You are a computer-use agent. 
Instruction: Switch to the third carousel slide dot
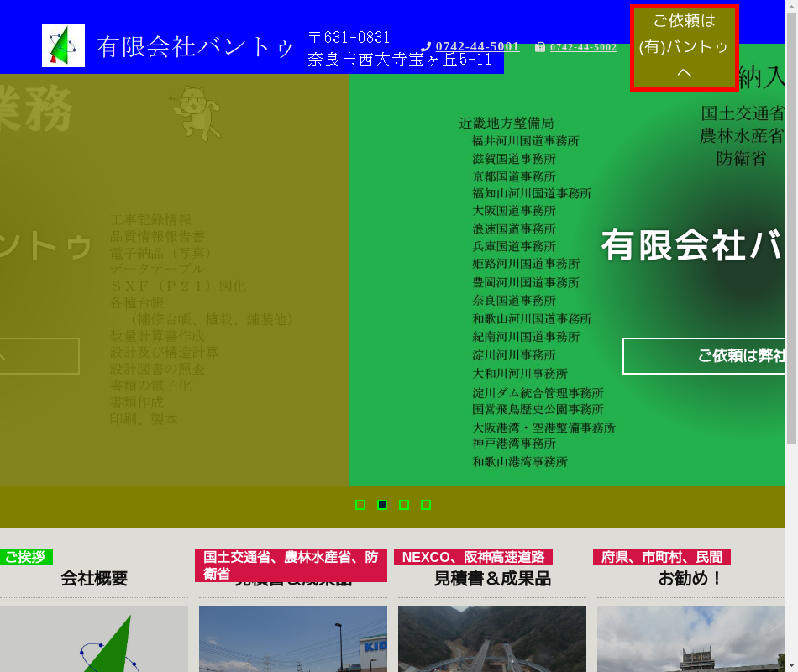(x=404, y=505)
